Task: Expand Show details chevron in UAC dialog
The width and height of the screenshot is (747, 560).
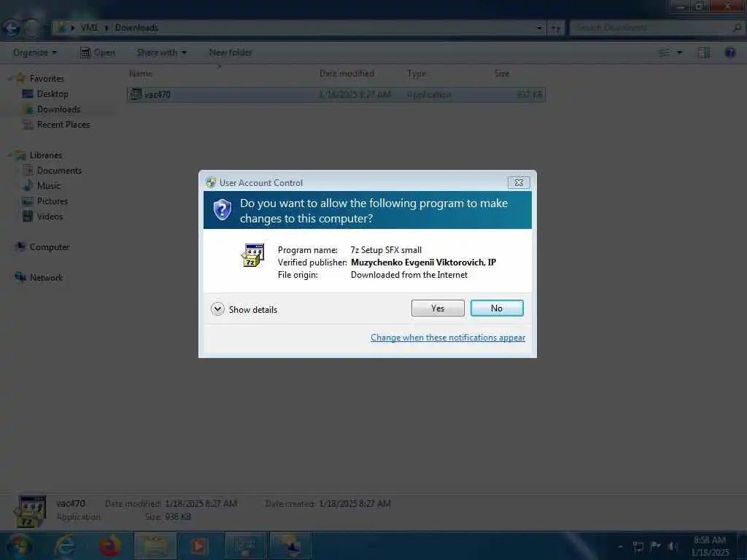Action: 217,309
